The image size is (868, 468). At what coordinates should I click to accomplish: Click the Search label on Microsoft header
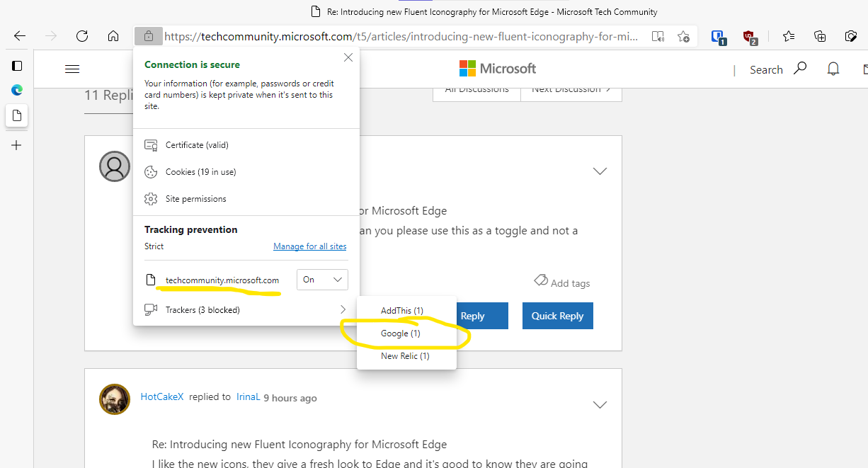coord(766,69)
